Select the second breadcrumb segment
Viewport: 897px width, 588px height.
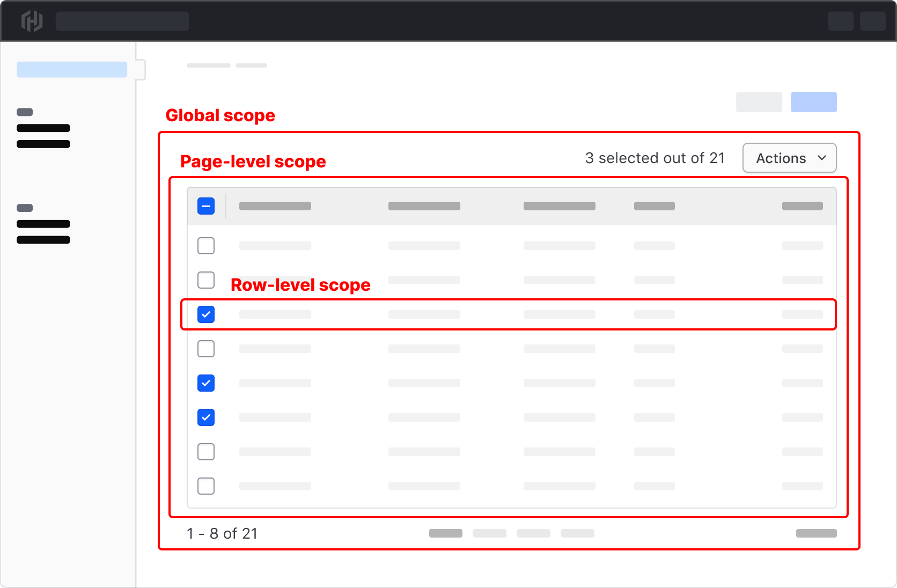point(251,65)
